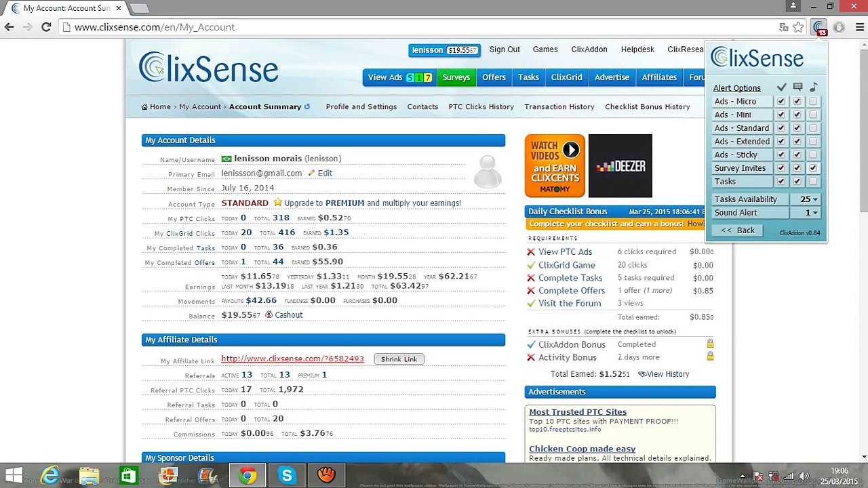Open the Tasks Availability dropdown

pos(806,199)
